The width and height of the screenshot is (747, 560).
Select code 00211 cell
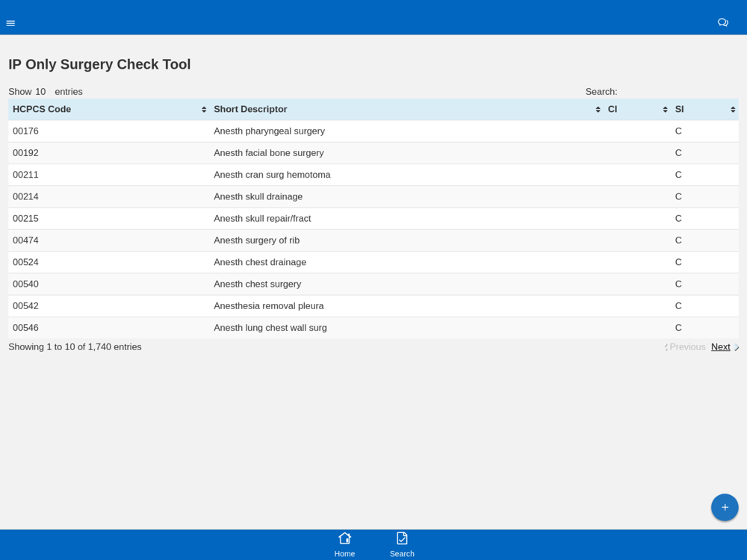[x=108, y=175]
